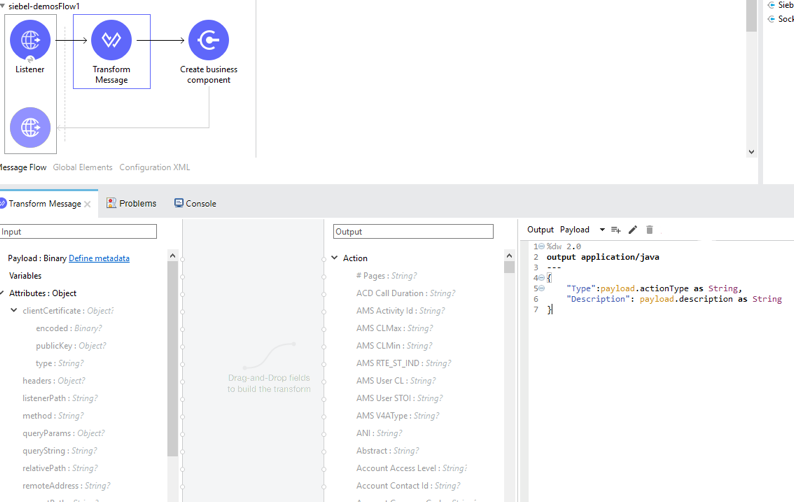The height and width of the screenshot is (502, 794).
Task: Click the trash delete icon in Output toolbar
Action: click(x=650, y=230)
